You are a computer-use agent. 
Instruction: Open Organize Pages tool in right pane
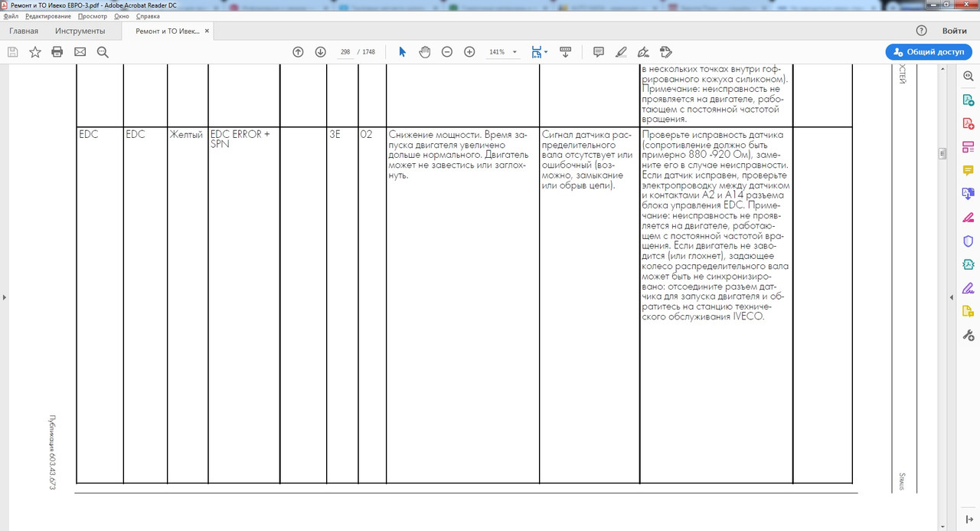pyautogui.click(x=968, y=147)
